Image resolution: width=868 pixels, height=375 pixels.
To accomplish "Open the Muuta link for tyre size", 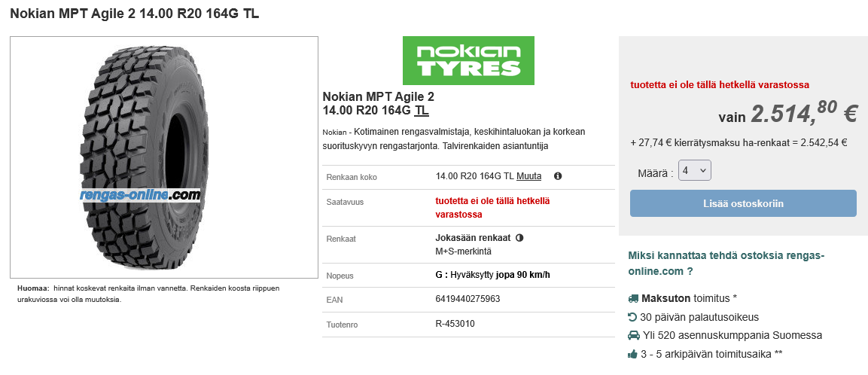I will pyautogui.click(x=528, y=176).
